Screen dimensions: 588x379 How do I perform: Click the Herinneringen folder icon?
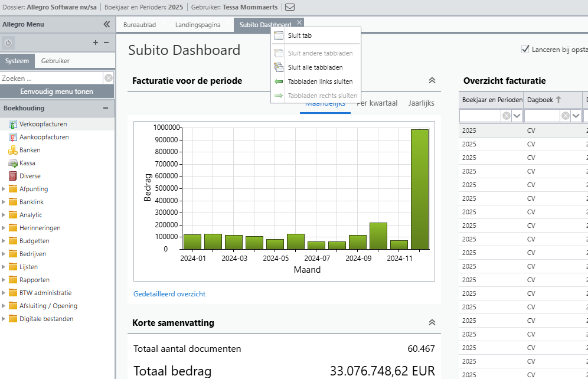tap(13, 228)
